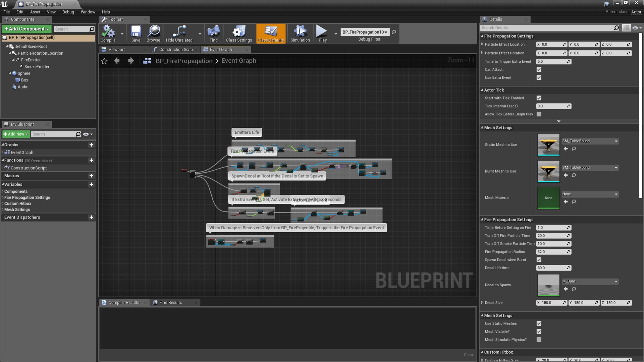
Task: Enable Allow Tick Before Begin Play
Action: pyautogui.click(x=539, y=114)
